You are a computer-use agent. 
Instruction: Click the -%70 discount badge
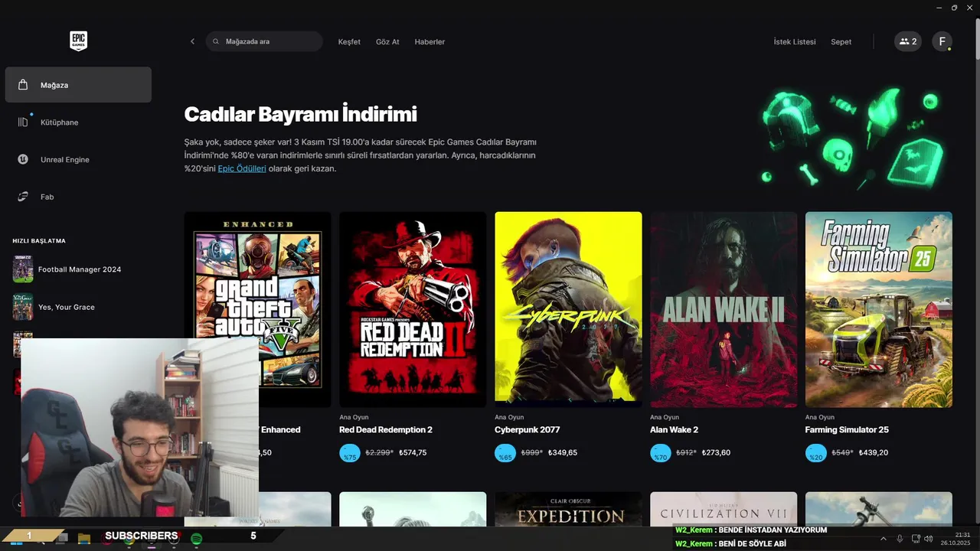[x=660, y=453]
